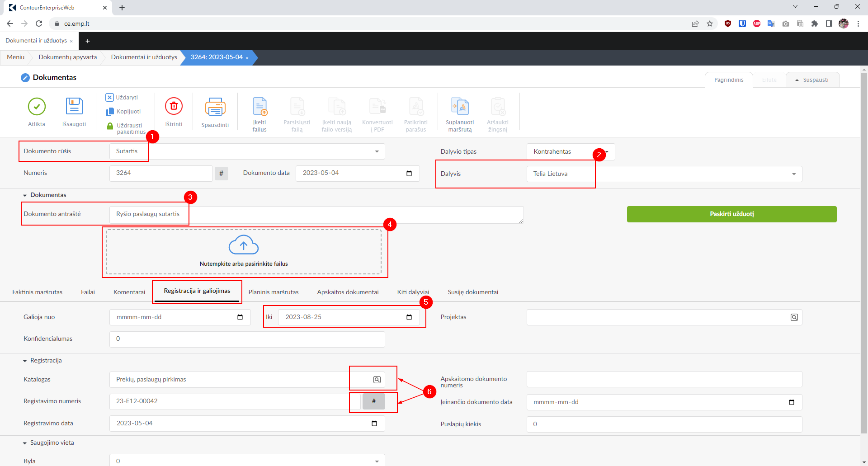The width and height of the screenshot is (868, 466).
Task: Switch to the Komentarai tab
Action: tap(129, 292)
